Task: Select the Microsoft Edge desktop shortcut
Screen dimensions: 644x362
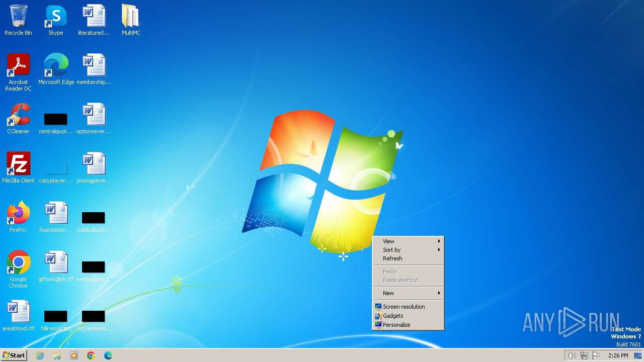Action: [56, 69]
